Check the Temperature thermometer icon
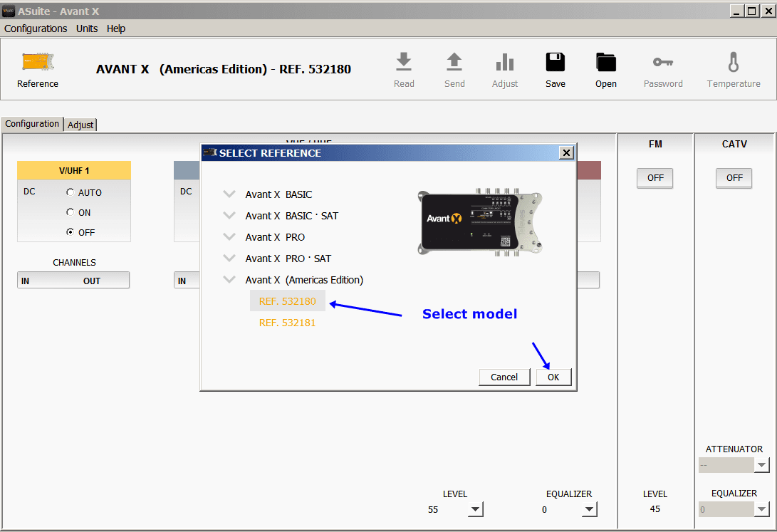 tap(734, 62)
